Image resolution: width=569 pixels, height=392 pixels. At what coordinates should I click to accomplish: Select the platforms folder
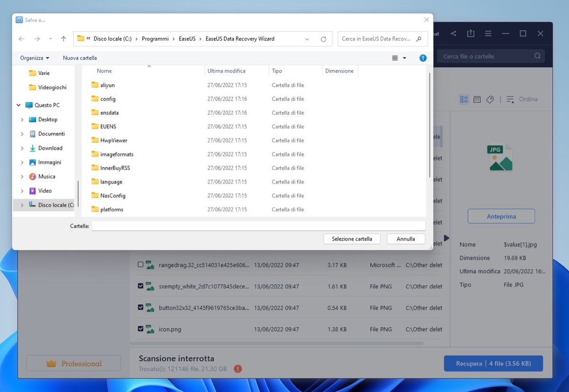coord(112,210)
